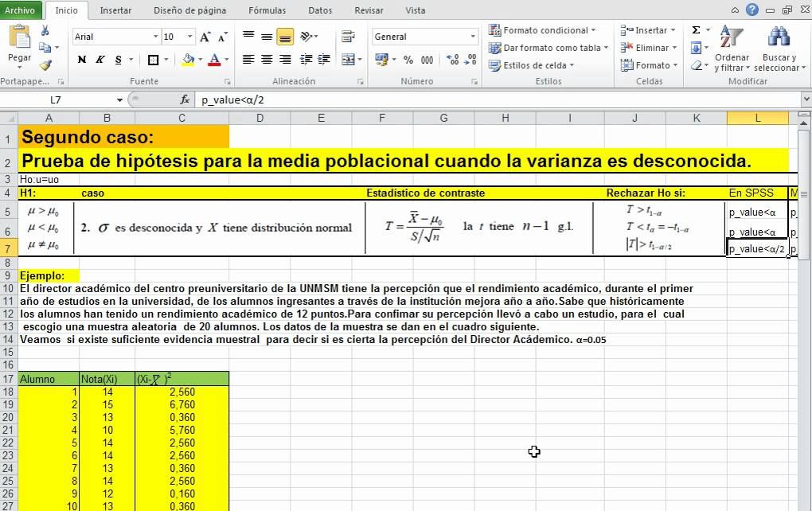
Task: Switch to the Datos tab
Action: click(320, 10)
